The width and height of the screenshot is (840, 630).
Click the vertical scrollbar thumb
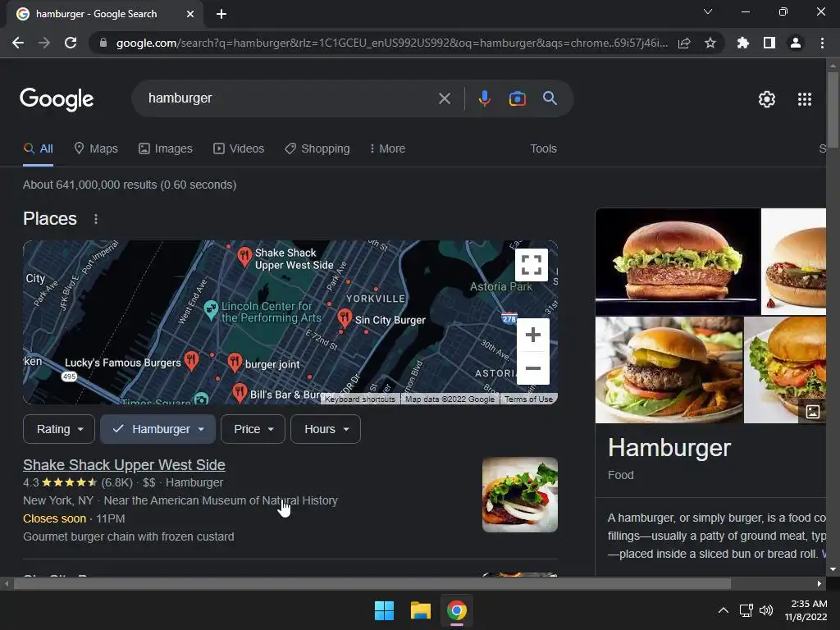click(x=833, y=109)
